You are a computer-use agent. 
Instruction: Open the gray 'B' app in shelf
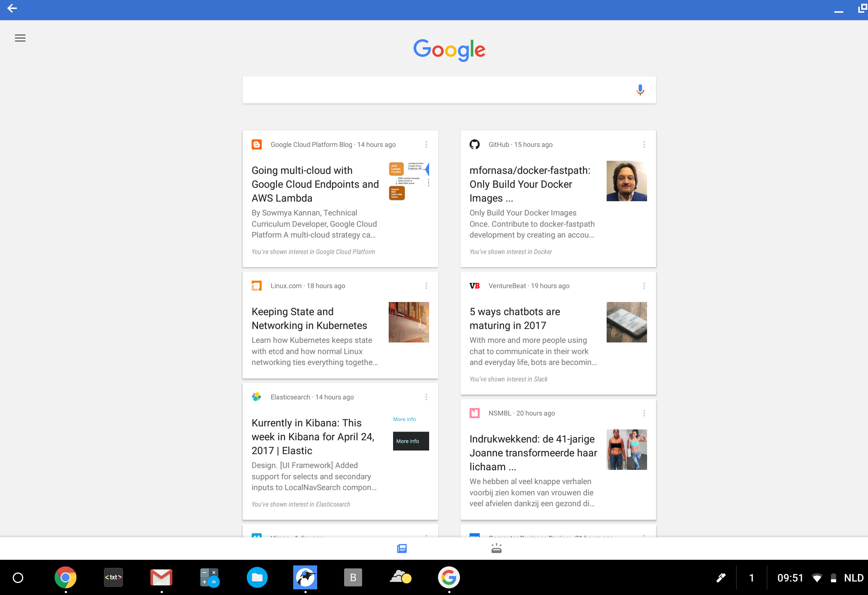353,578
